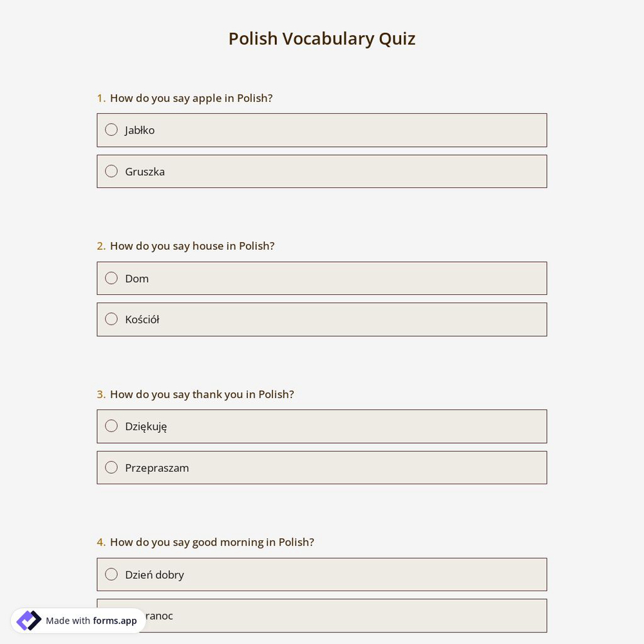Click the Gruszka answer card
This screenshot has width=644, height=644.
(322, 171)
